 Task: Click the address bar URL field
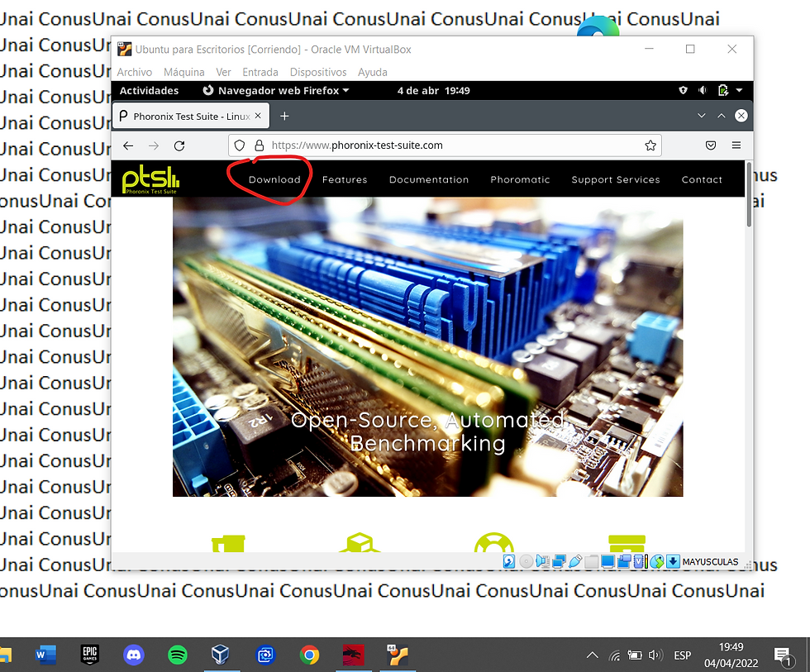pyautogui.click(x=445, y=145)
